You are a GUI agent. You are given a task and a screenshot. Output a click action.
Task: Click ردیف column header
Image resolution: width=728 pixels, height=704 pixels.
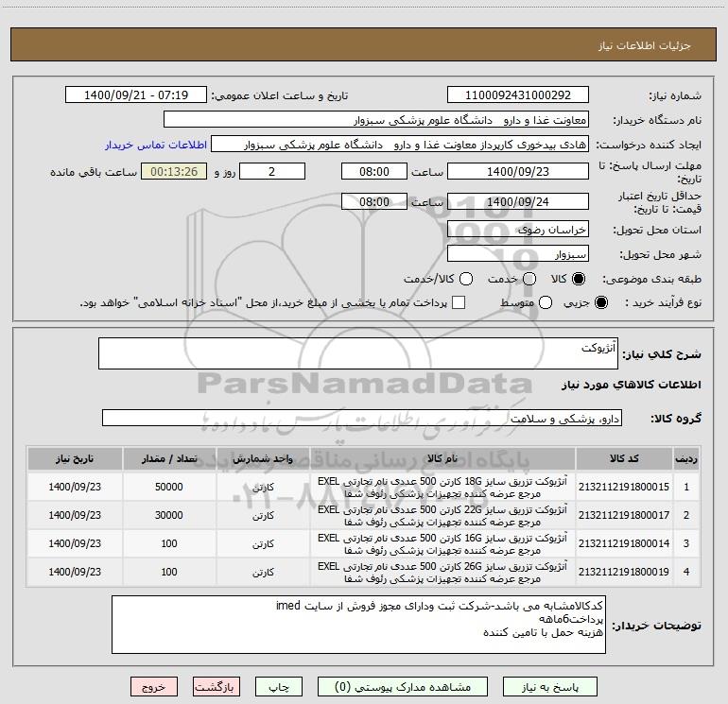pyautogui.click(x=686, y=458)
